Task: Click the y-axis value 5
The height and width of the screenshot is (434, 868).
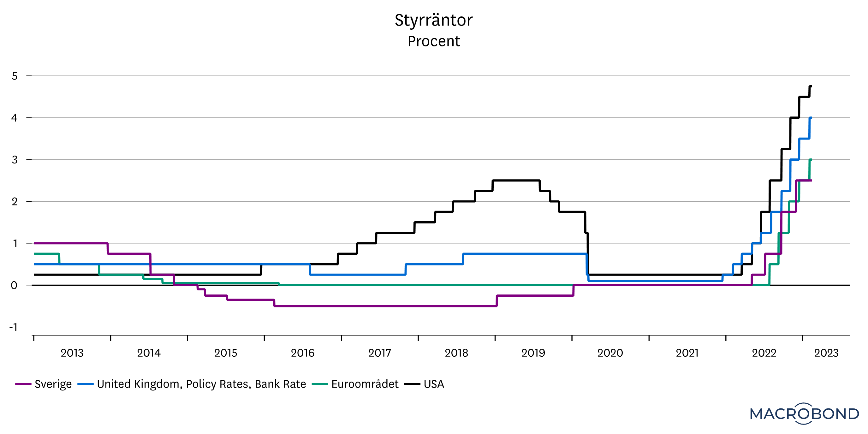Action: click(x=15, y=76)
